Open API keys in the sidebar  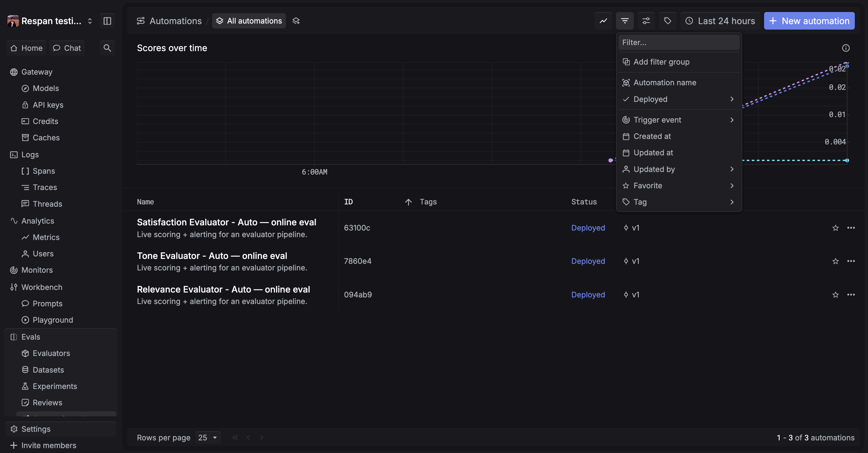point(48,105)
